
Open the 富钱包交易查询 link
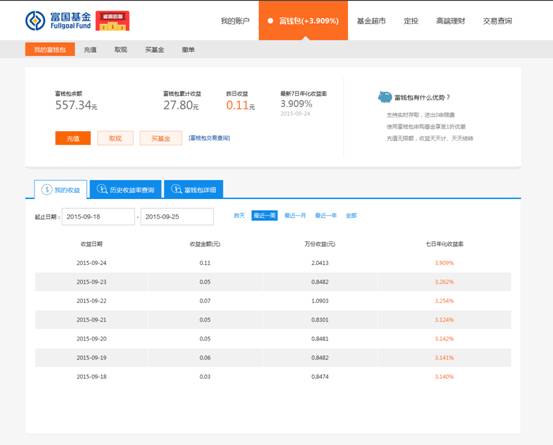(209, 138)
